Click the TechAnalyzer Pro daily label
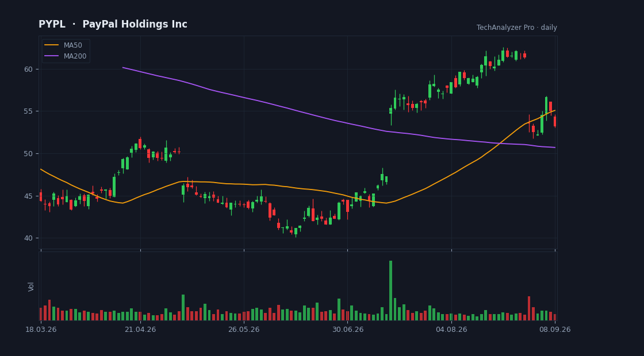 [517, 28]
